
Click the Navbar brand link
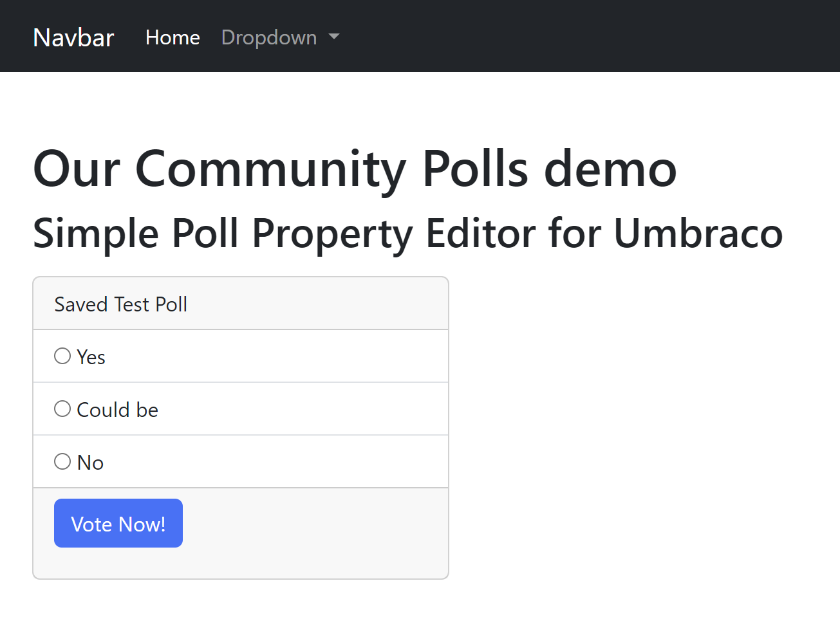pos(73,37)
